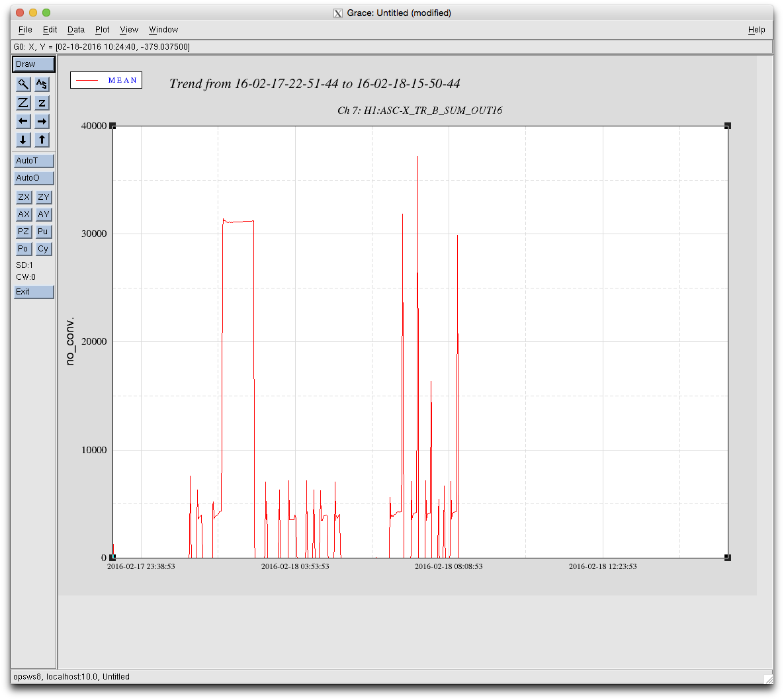
Task: Click the y-axis label 'no_conv.'
Action: pyautogui.click(x=70, y=341)
